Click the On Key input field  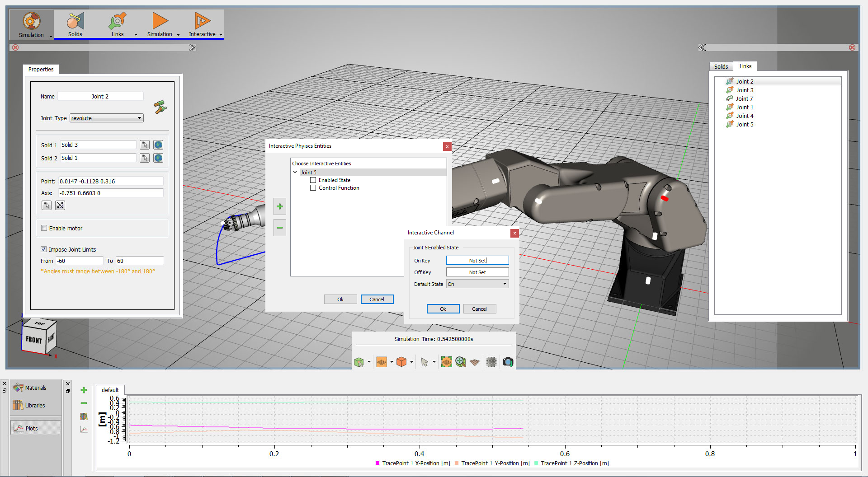click(x=477, y=261)
